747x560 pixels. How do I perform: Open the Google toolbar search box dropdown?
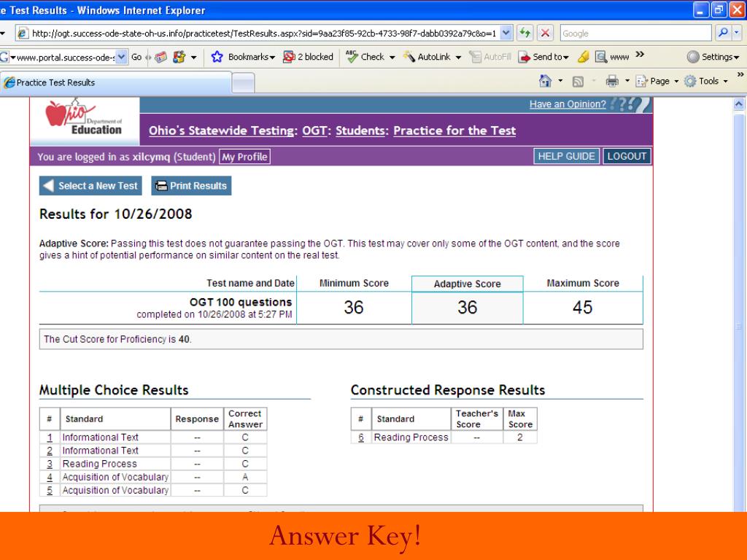pos(122,57)
